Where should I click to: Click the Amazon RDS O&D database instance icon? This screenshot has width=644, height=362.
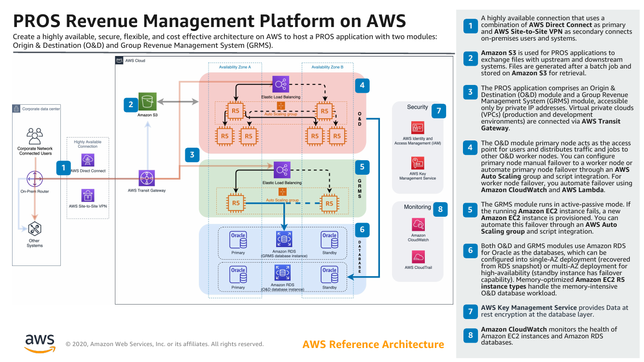[x=283, y=273]
